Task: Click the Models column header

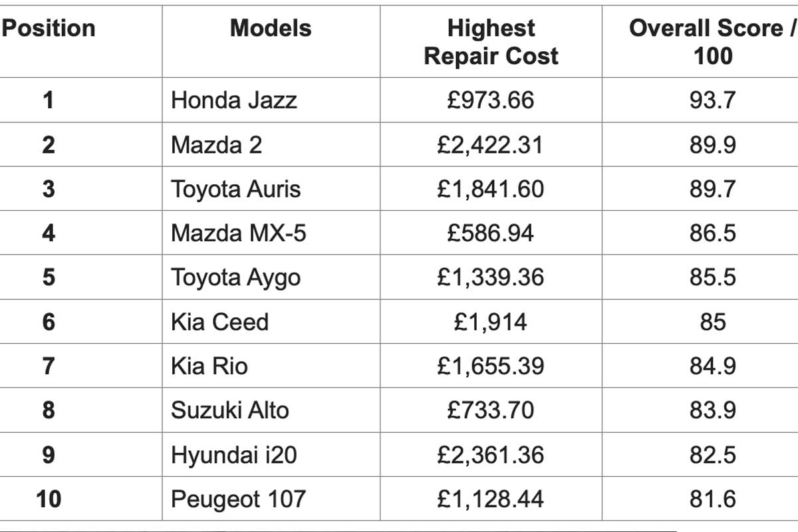Action: click(271, 29)
